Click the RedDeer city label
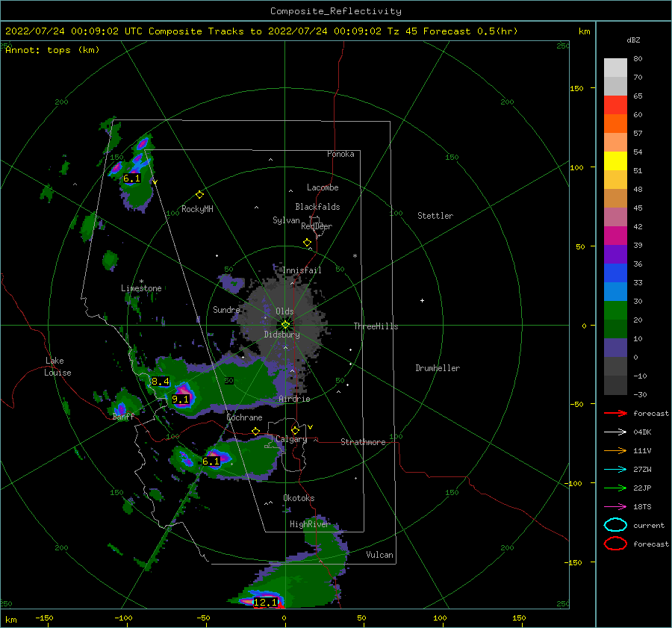Viewport: 672px width, 628px height. pyautogui.click(x=317, y=226)
